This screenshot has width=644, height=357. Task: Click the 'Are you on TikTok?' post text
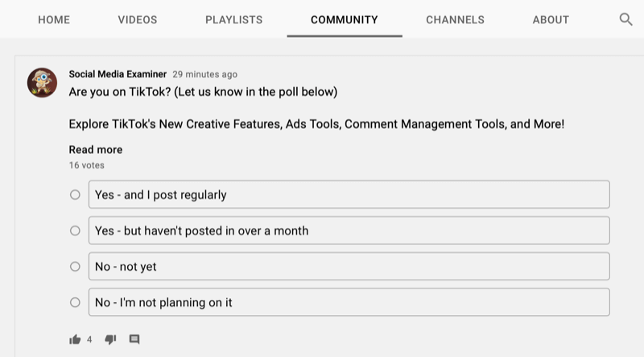[203, 92]
